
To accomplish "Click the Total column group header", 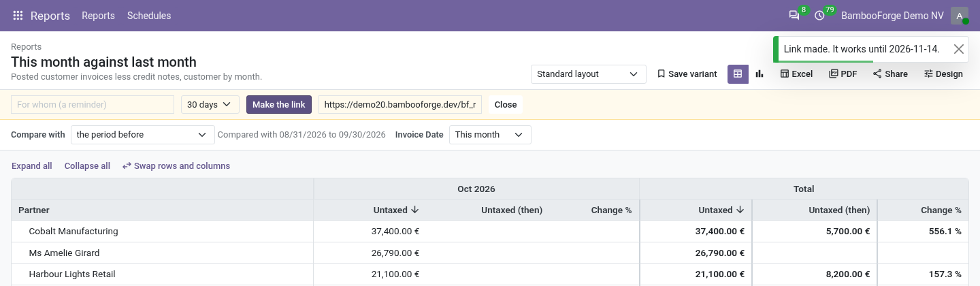I will (x=804, y=189).
